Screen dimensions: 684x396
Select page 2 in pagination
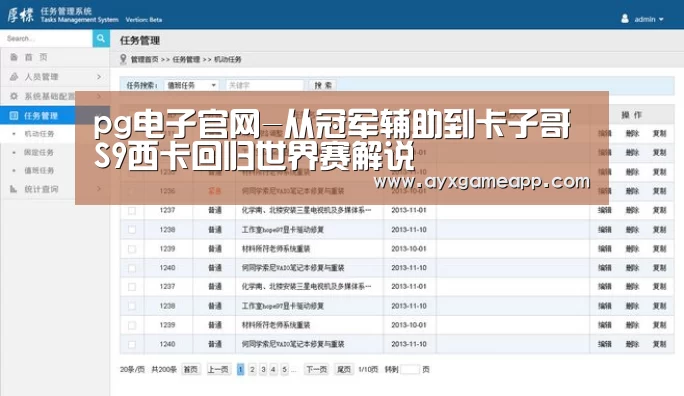coord(252,369)
